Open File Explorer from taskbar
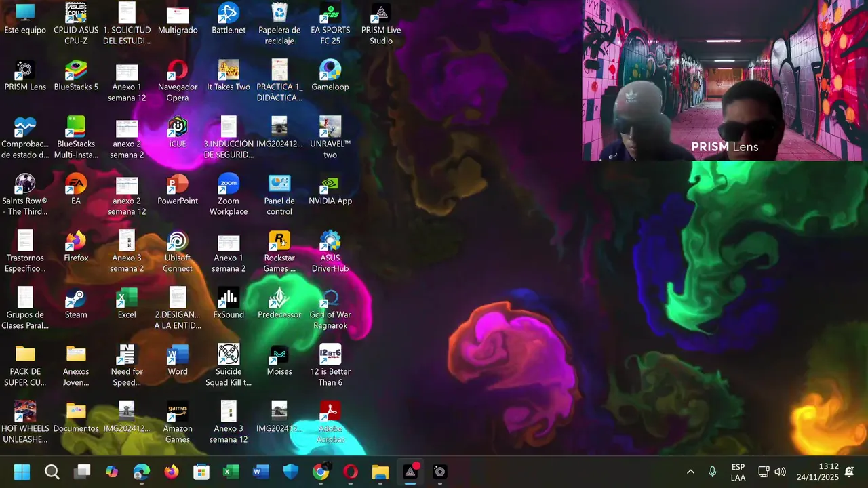 coord(380,472)
